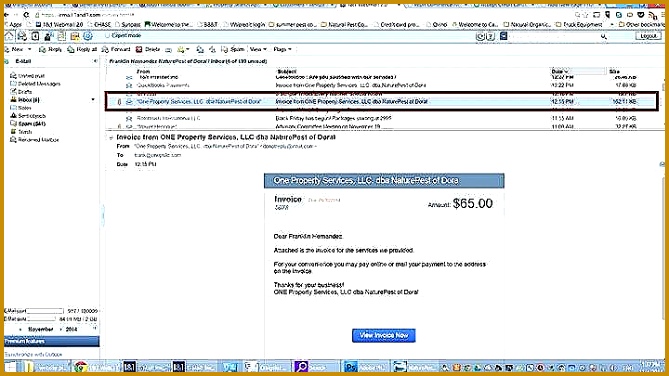Open the move-to-folder dropdown icon
This screenshot has height=376, width=669.
pos(183,50)
